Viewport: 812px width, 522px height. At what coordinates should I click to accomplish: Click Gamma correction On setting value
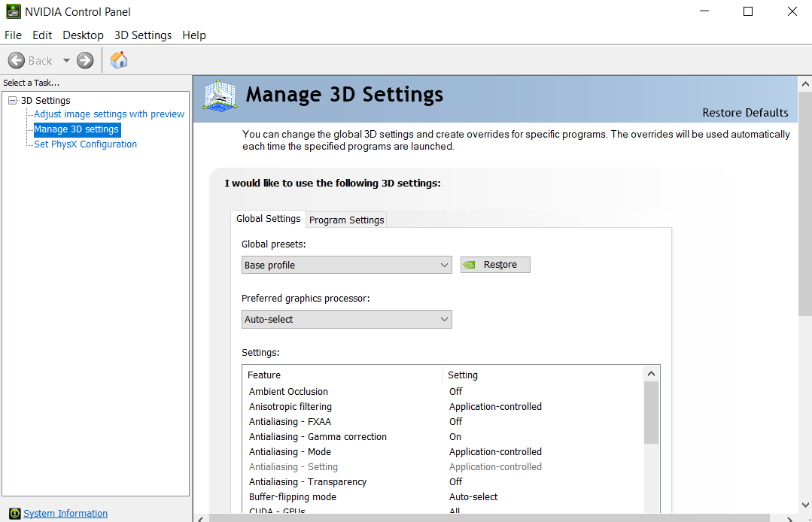455,437
